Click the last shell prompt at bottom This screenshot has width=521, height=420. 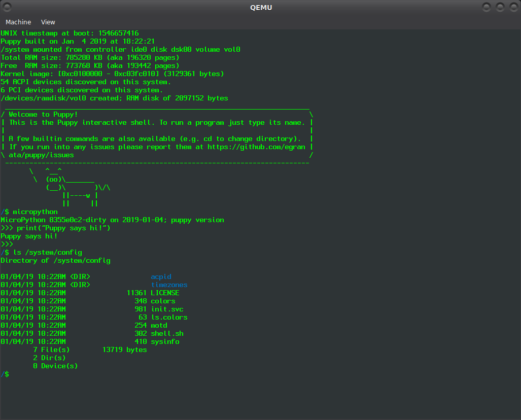click(x=5, y=374)
